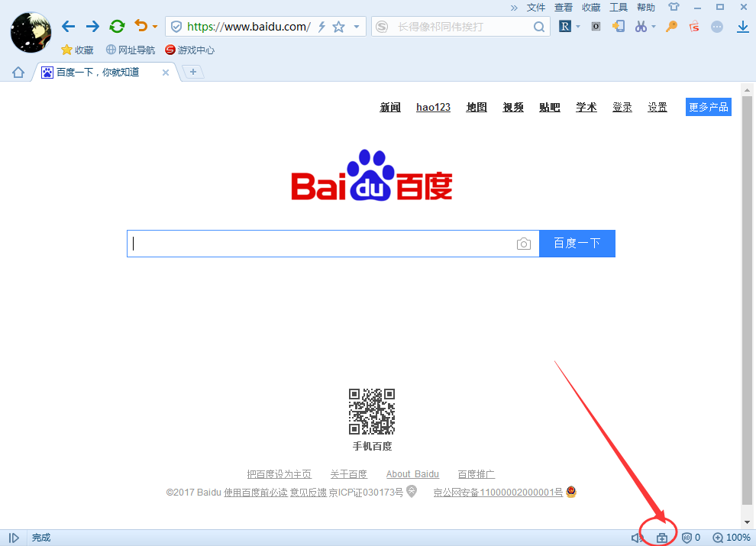The width and height of the screenshot is (756, 546).
Task: Click the Sogou search engine icon
Action: coord(382,27)
